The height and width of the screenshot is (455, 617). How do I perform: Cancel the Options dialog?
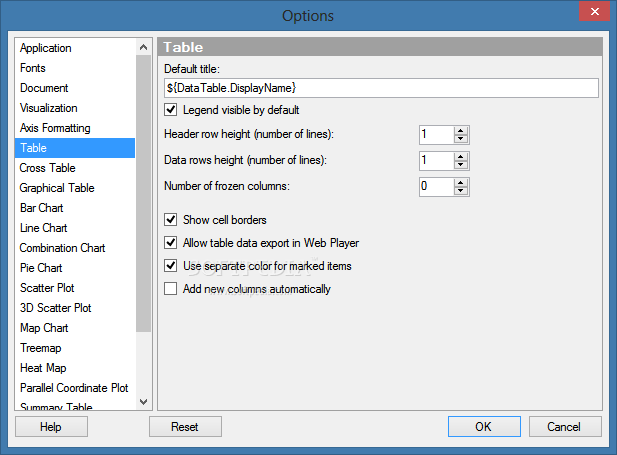pos(565,427)
